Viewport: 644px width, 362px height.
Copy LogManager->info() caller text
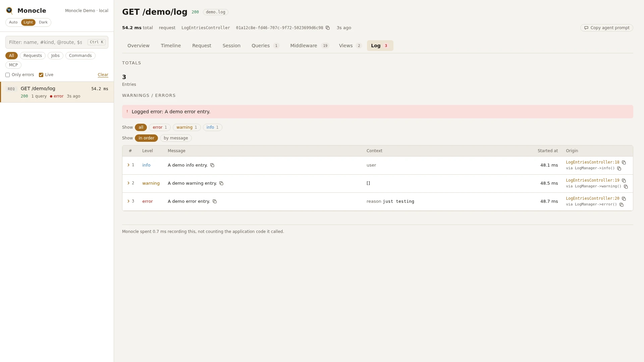coord(619,169)
